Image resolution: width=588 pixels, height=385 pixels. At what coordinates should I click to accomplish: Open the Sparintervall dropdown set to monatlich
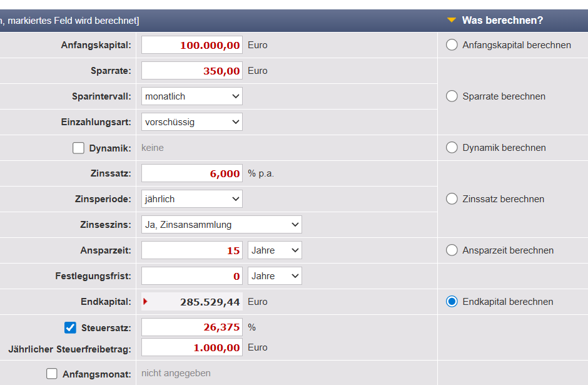pyautogui.click(x=192, y=96)
